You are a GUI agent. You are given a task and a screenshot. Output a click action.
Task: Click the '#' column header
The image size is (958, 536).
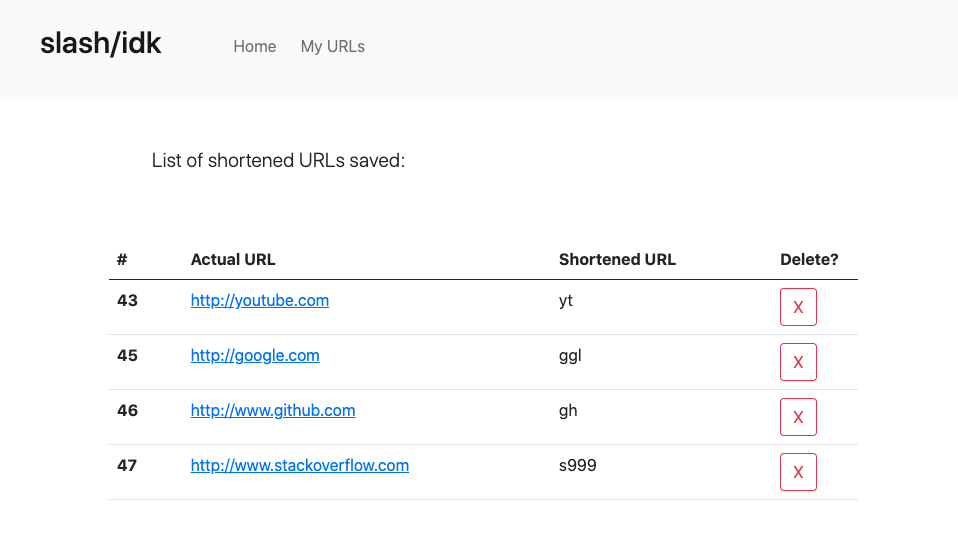click(122, 259)
